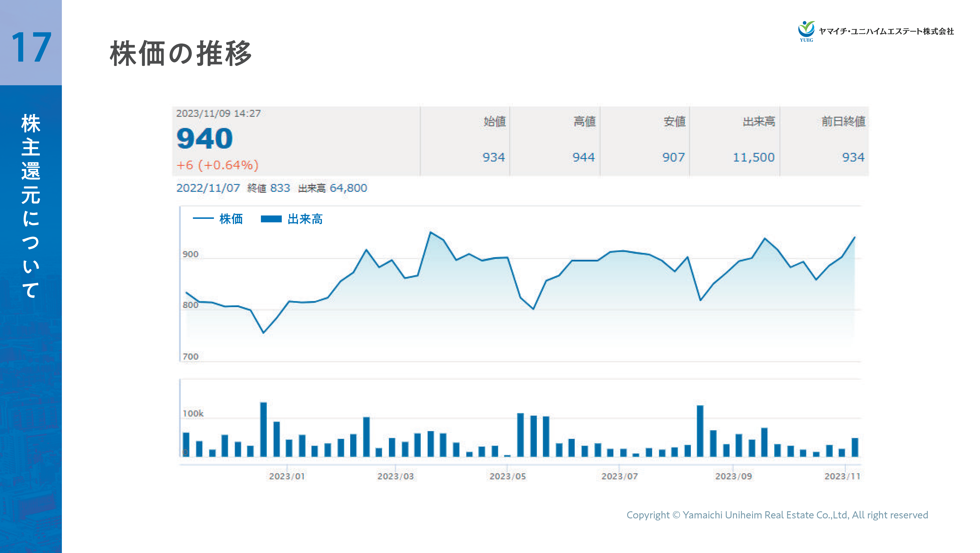Viewport: 980px width, 553px height.
Task: Click the slide number 17
Action: pyautogui.click(x=31, y=47)
